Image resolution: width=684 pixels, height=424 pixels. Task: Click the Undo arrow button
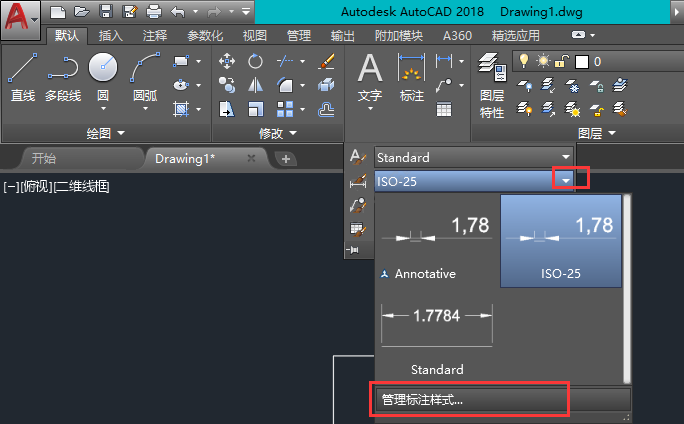click(178, 12)
